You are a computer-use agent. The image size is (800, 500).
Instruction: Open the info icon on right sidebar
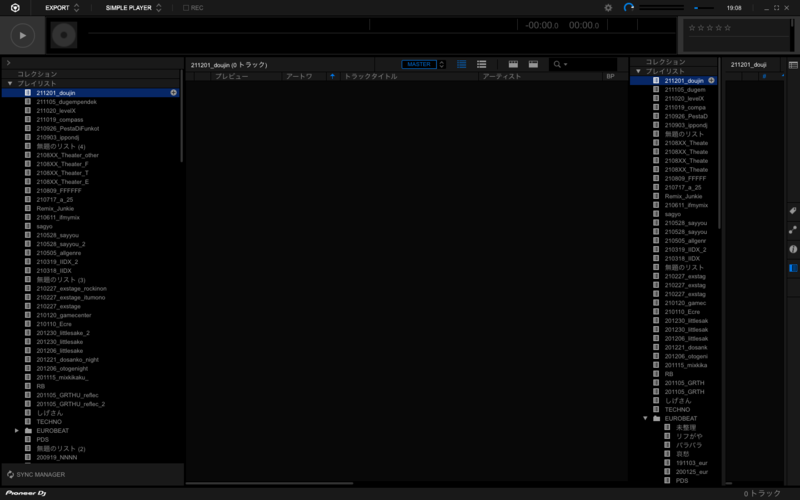(x=793, y=249)
